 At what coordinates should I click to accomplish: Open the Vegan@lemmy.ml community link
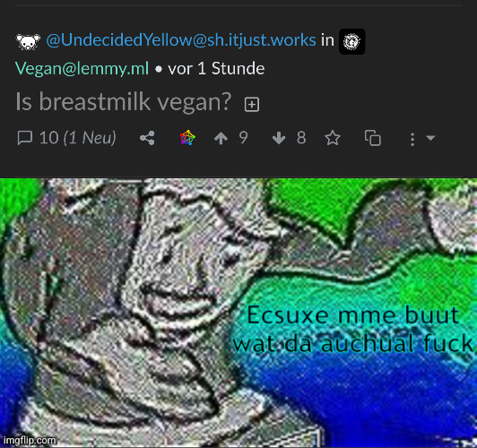click(x=82, y=68)
